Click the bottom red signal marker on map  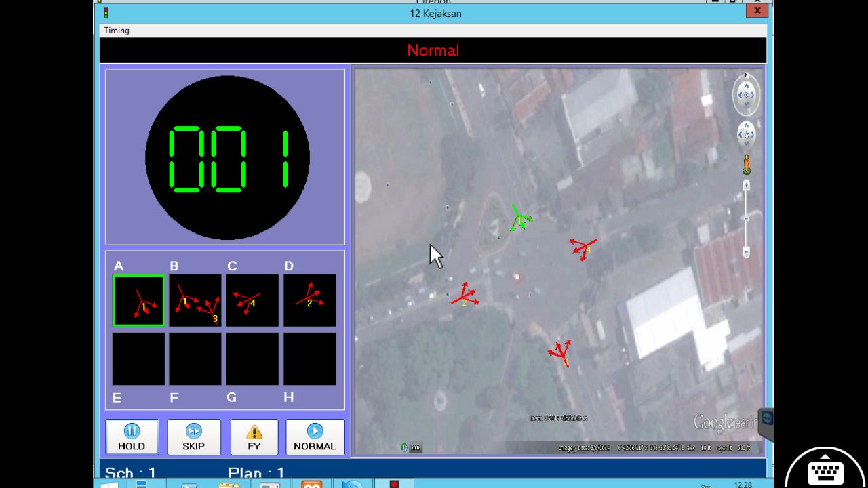561,353
